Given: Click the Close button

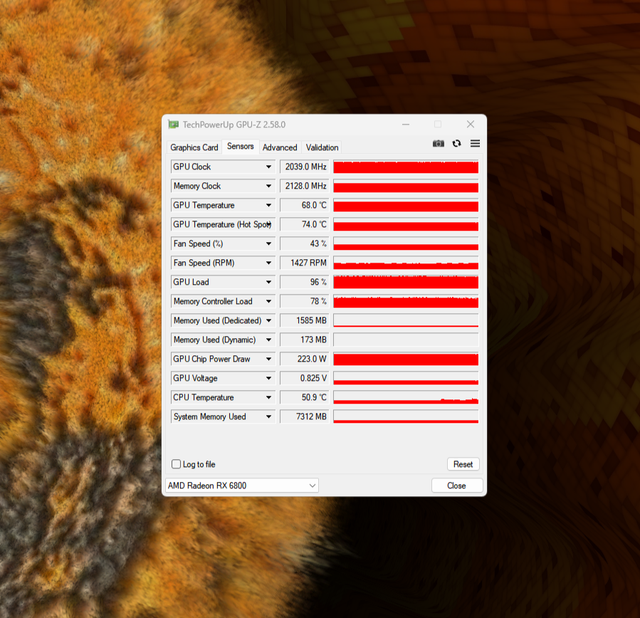Looking at the screenshot, I should tap(457, 486).
